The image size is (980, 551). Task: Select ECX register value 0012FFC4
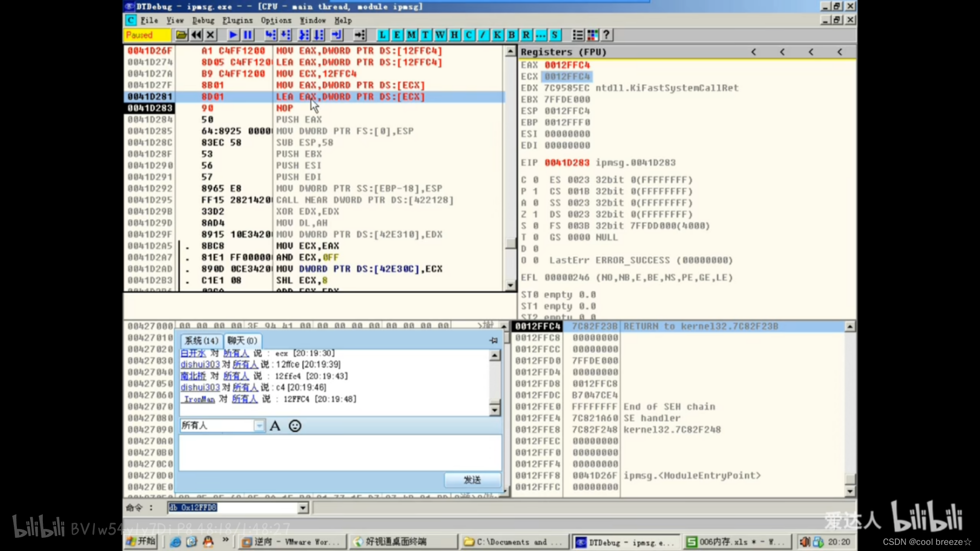click(567, 77)
